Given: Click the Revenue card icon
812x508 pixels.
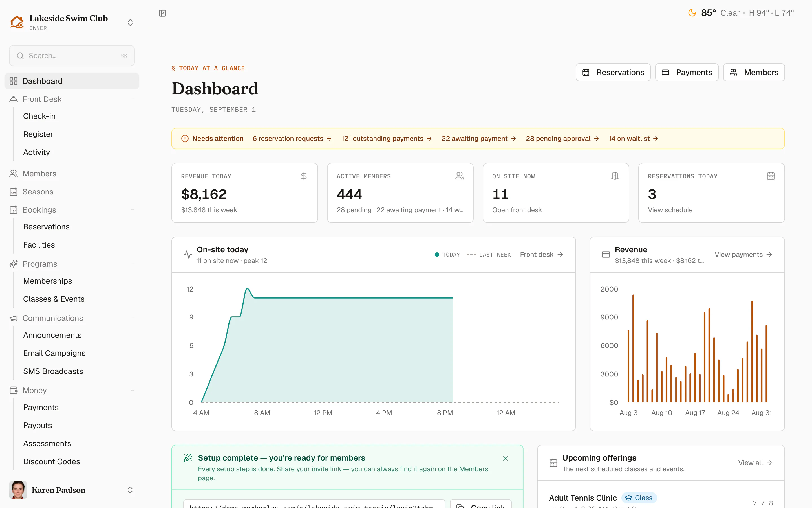Looking at the screenshot, I should (606, 255).
